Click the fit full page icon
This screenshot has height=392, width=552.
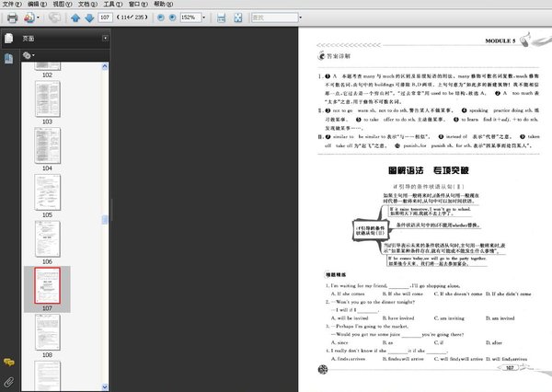coord(238,17)
